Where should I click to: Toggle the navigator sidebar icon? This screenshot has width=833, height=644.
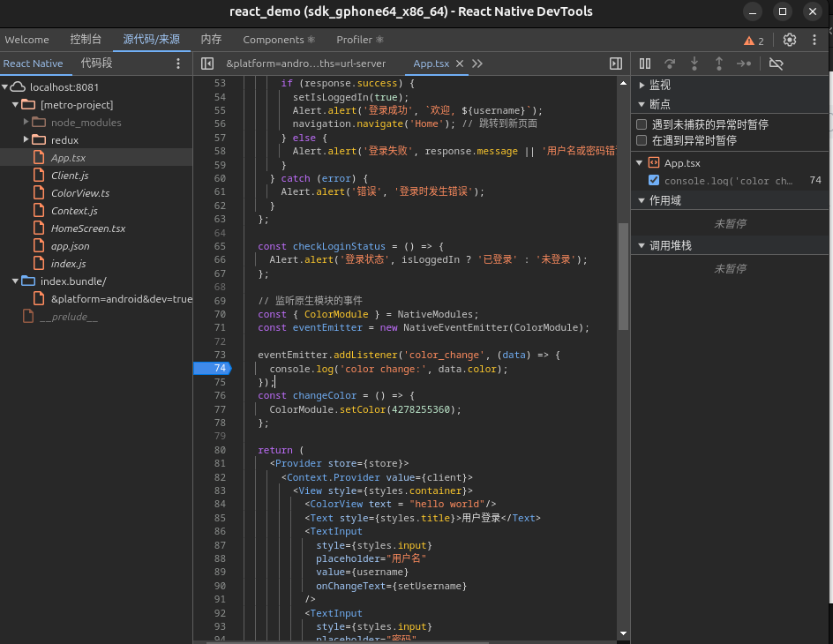tap(207, 64)
